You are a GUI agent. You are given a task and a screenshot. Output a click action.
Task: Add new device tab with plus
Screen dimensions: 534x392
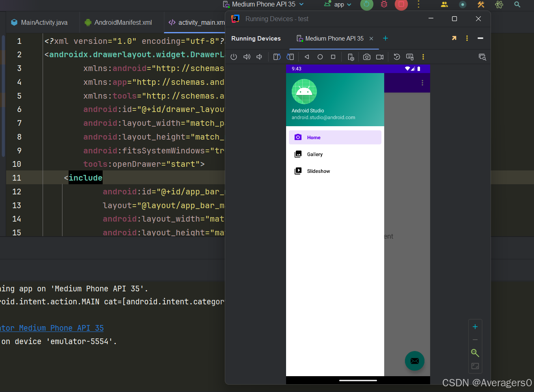(x=385, y=38)
